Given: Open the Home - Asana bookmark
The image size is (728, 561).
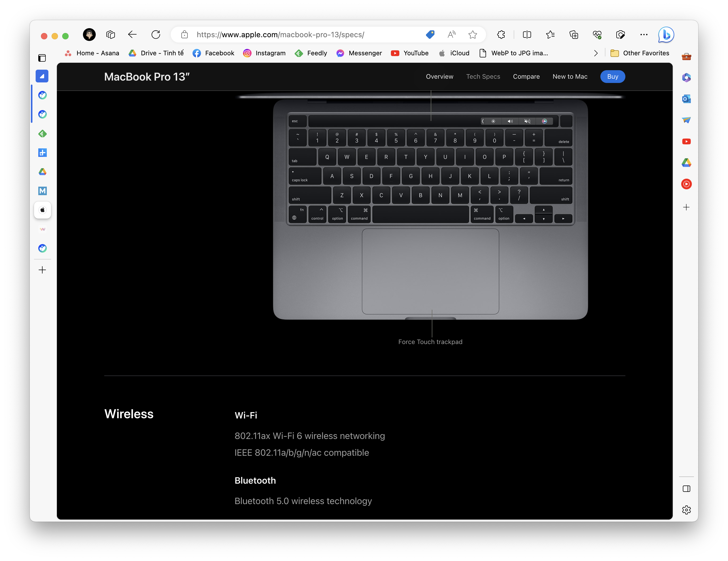Looking at the screenshot, I should click(x=92, y=53).
